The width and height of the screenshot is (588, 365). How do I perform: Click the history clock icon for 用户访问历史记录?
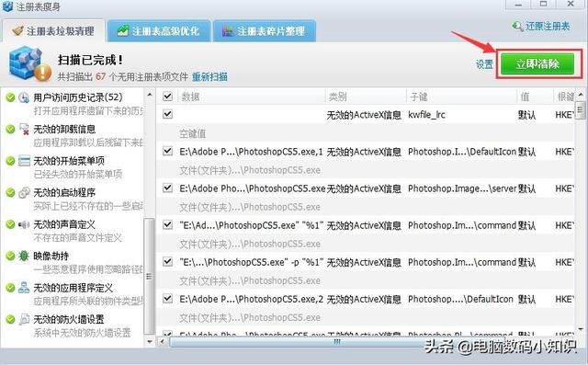click(x=24, y=97)
